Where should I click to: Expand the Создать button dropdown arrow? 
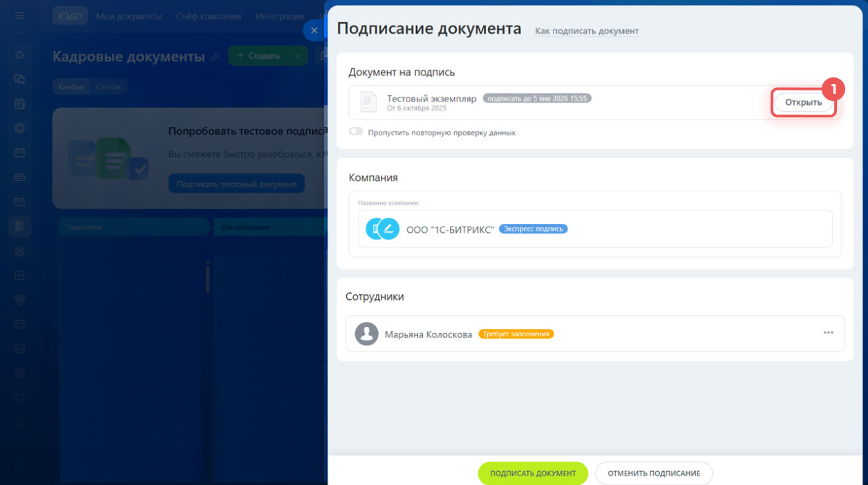pos(297,56)
